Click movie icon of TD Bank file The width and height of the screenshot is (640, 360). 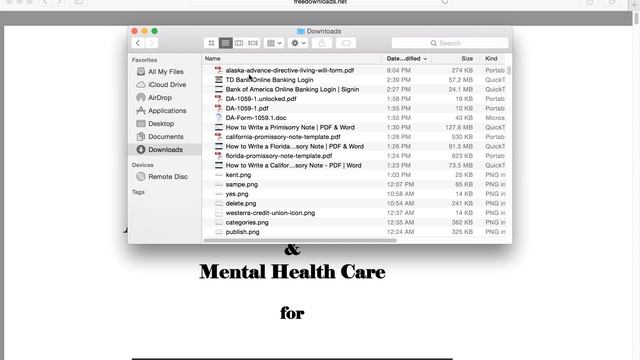click(x=219, y=80)
